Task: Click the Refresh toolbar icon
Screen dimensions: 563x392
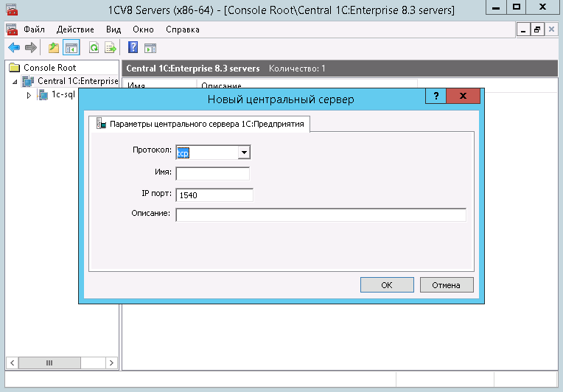Action: click(x=94, y=48)
